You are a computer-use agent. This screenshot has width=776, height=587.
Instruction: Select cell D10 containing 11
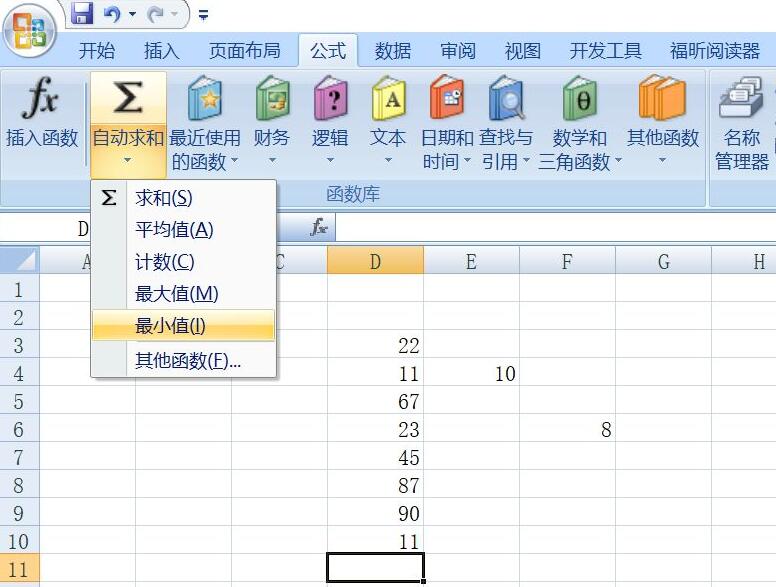(376, 541)
